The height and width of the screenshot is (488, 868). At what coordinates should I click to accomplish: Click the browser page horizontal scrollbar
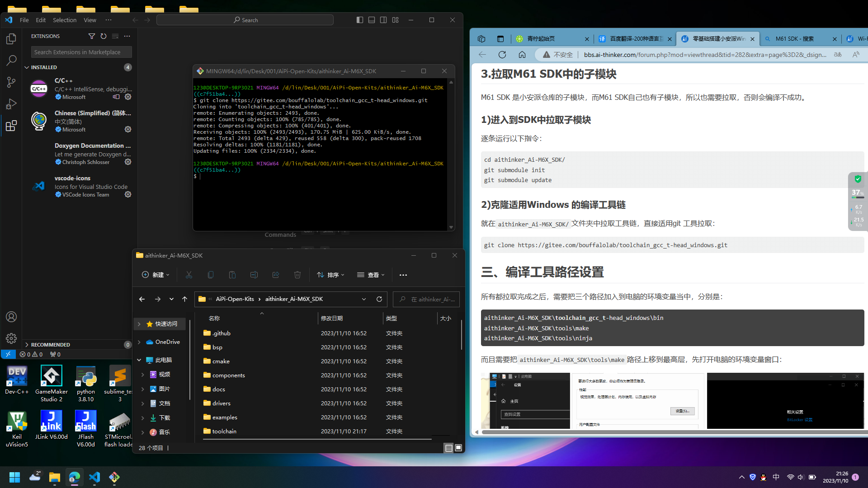point(674,432)
